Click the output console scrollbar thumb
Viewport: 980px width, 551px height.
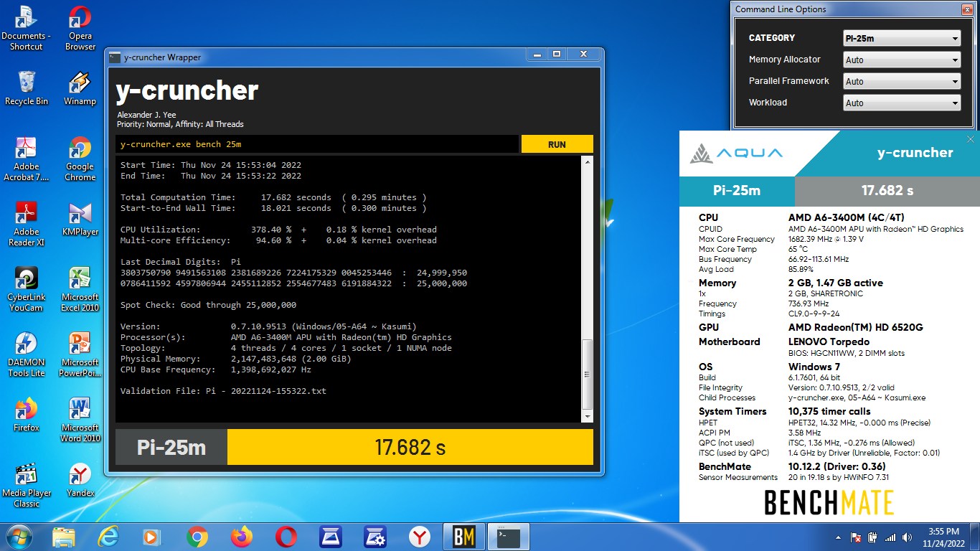pos(588,373)
